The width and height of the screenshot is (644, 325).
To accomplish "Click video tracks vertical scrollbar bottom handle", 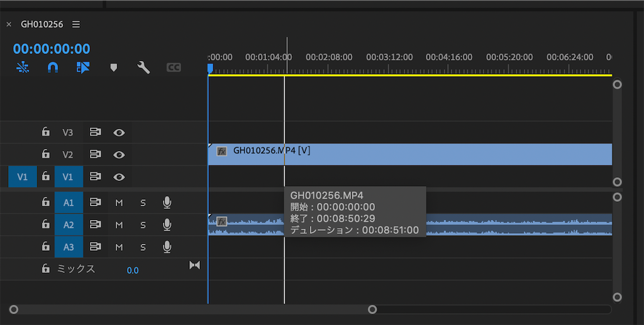I will click(617, 182).
